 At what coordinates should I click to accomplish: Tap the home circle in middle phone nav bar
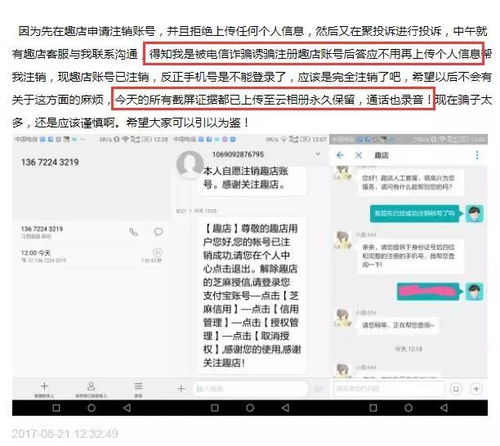(x=250, y=408)
